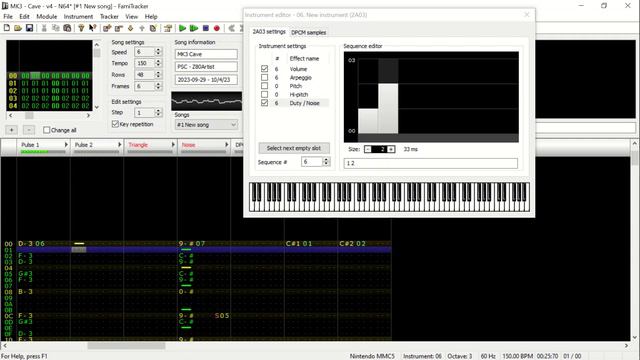Click the Duplicate frame toolbar icon

153,28
